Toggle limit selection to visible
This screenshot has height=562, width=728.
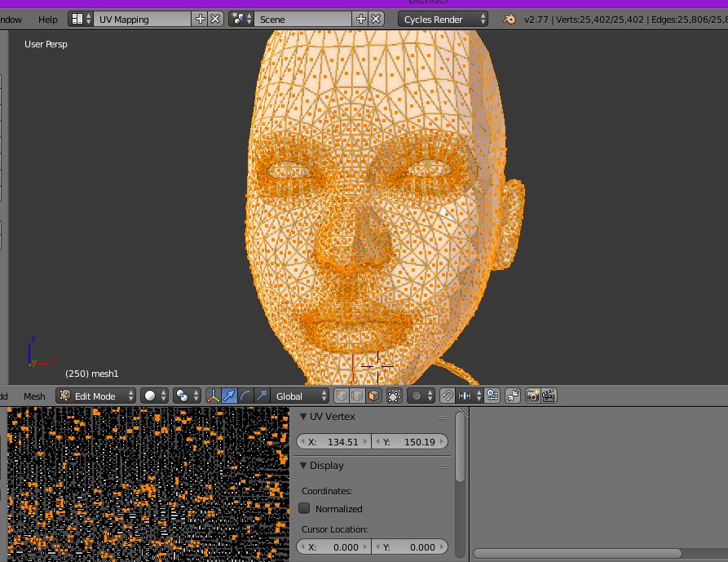[x=395, y=396]
